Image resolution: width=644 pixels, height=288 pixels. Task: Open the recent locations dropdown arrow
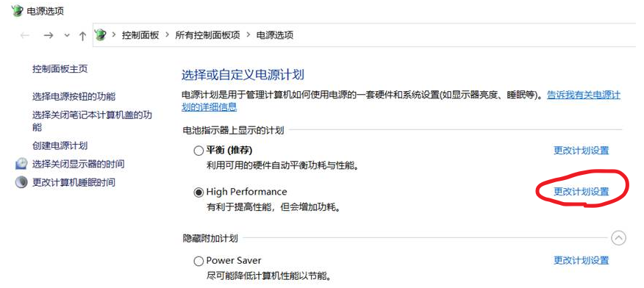67,36
